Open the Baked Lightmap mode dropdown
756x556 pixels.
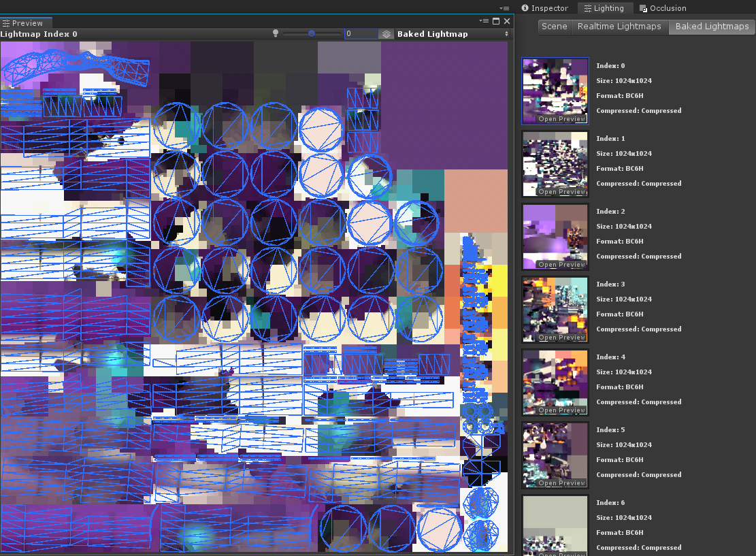(x=453, y=34)
